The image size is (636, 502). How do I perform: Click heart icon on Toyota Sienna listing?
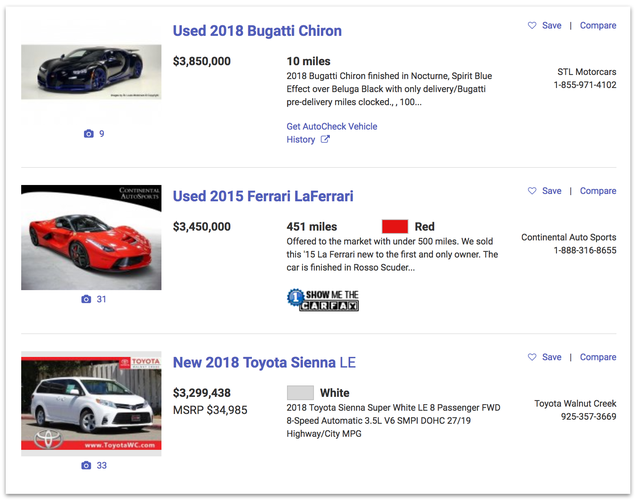point(532,357)
